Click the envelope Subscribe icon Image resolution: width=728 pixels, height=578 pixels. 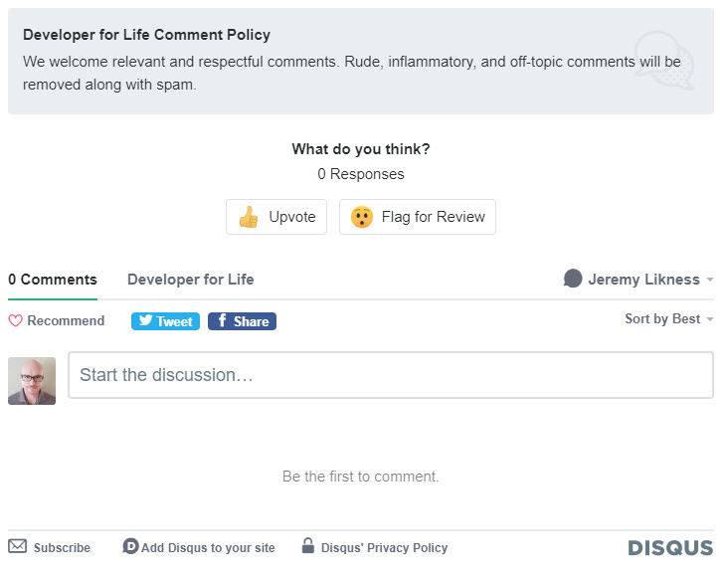(18, 546)
